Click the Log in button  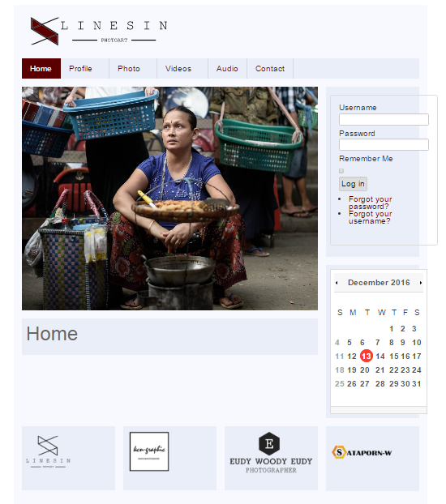click(353, 184)
